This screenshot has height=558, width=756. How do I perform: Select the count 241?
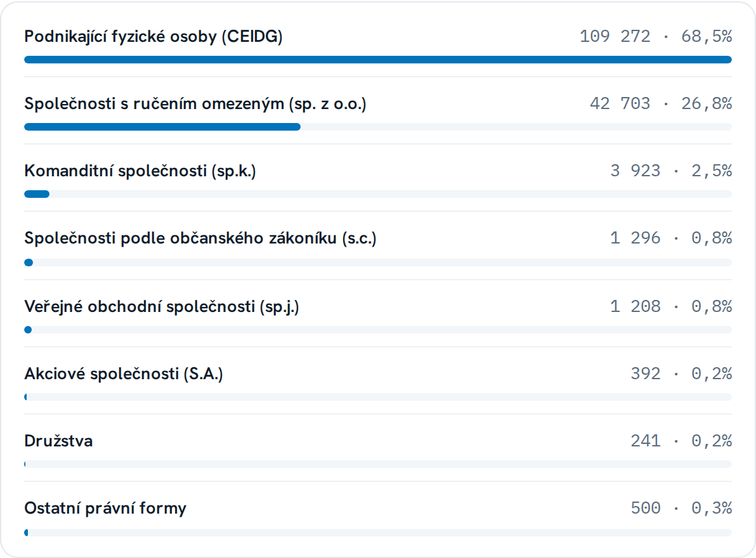(x=646, y=441)
